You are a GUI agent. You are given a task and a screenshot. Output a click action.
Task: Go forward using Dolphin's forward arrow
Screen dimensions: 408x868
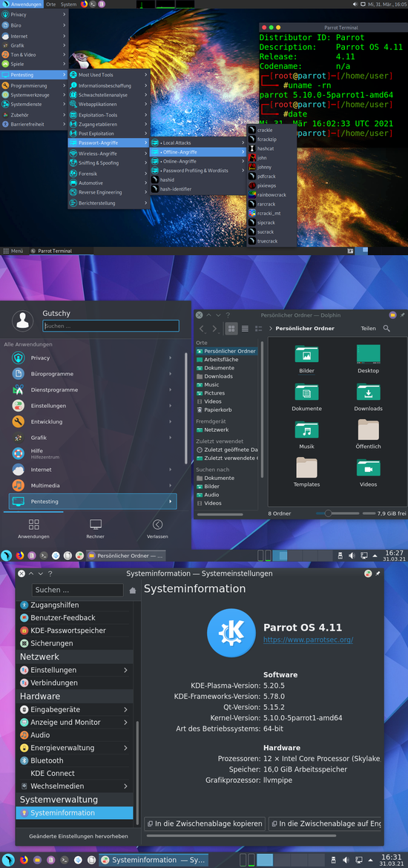tap(214, 329)
